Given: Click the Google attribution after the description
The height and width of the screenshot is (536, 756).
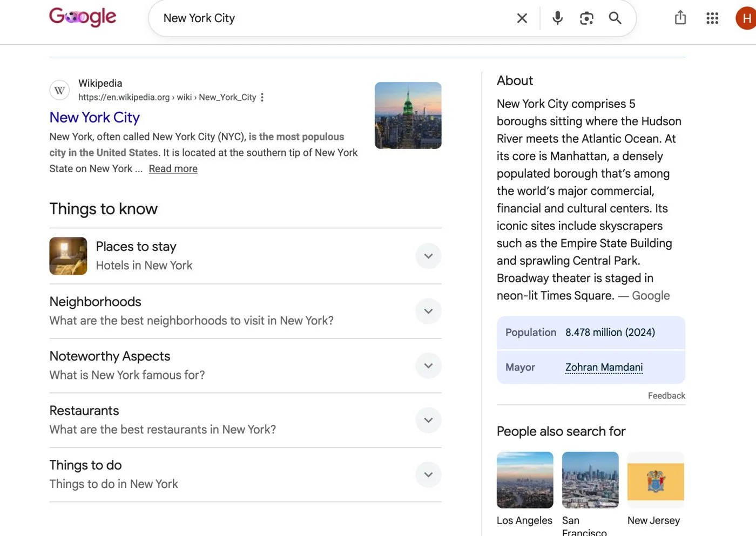Looking at the screenshot, I should (x=651, y=296).
